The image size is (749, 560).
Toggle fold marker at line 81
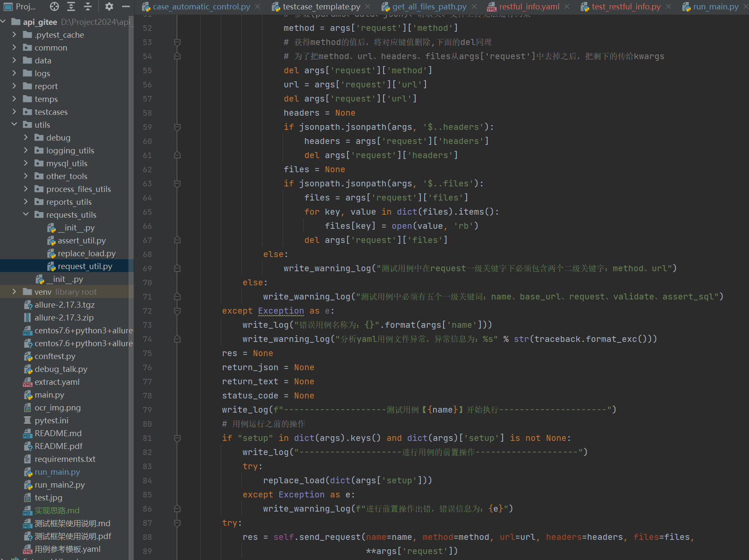click(x=177, y=438)
